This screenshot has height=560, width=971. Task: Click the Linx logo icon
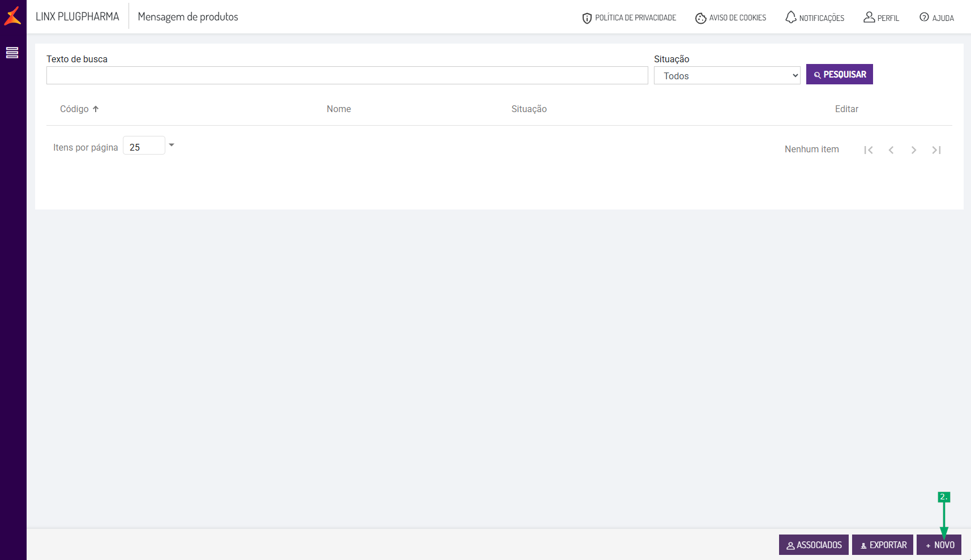click(12, 16)
